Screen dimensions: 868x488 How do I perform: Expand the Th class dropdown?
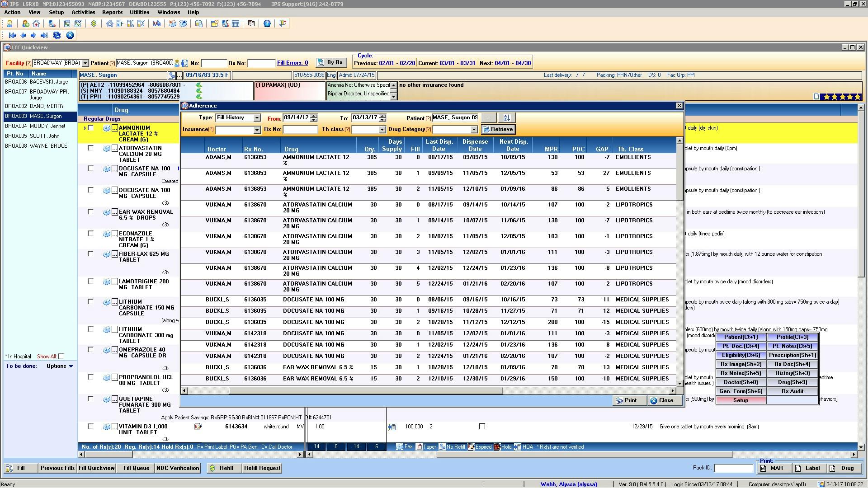point(382,130)
